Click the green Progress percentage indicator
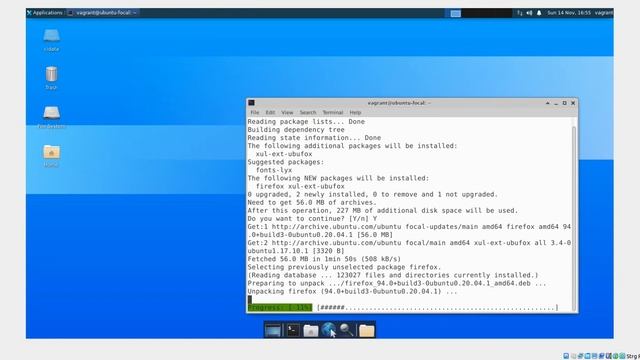640x360 pixels. point(280,307)
